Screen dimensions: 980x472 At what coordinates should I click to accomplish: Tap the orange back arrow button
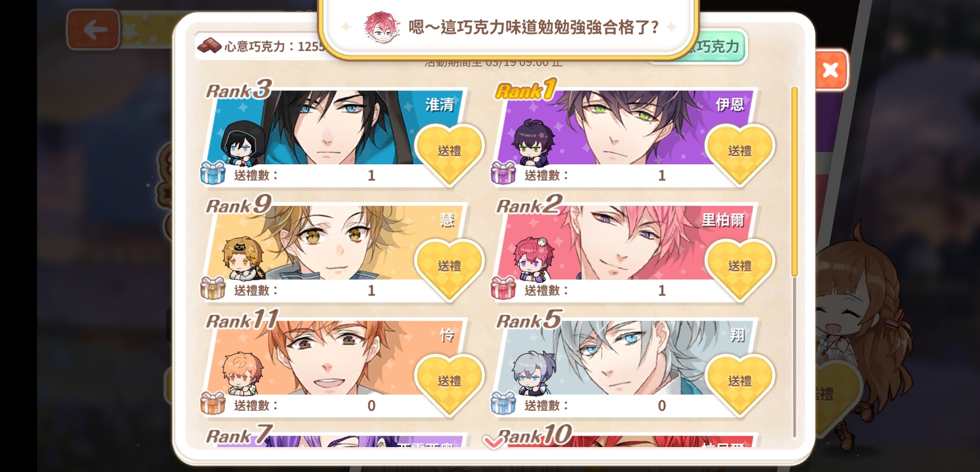pyautogui.click(x=93, y=30)
